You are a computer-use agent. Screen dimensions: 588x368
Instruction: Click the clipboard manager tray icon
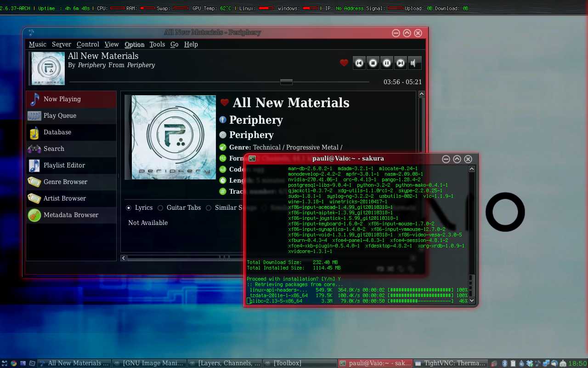513,363
